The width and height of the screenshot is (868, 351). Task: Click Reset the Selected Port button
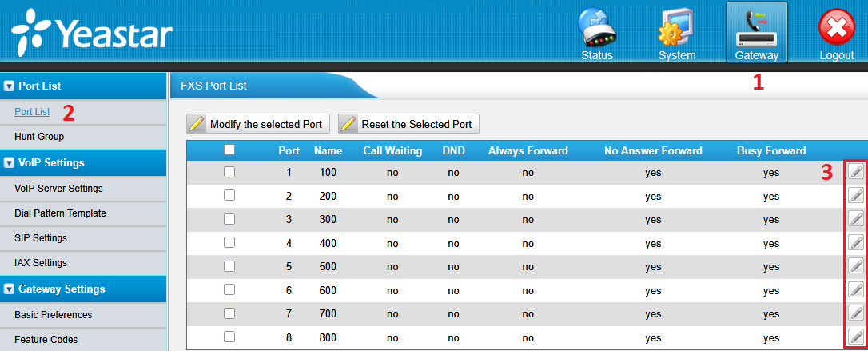[408, 124]
